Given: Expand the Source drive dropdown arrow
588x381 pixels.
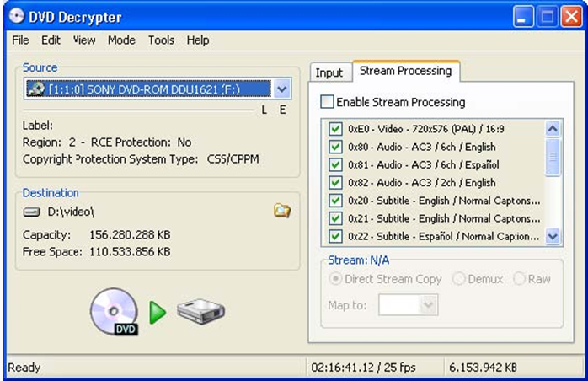Looking at the screenshot, I should [281, 89].
